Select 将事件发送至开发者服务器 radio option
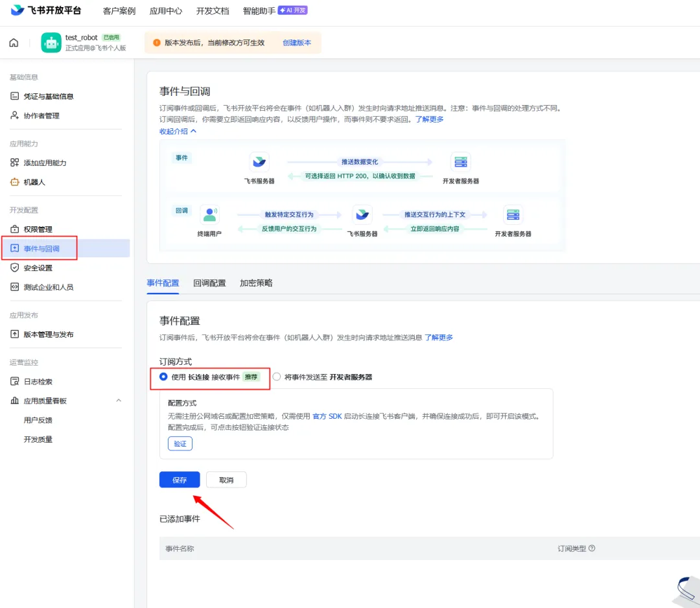 tap(277, 377)
